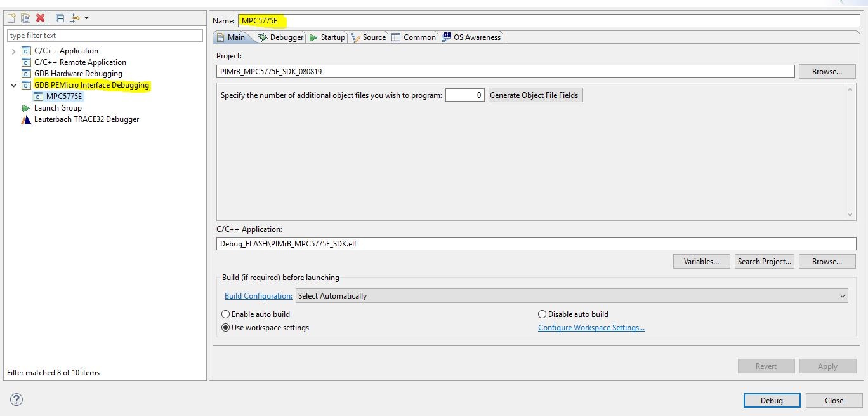Open the OS Awareness tab
The image size is (868, 416).
click(x=471, y=37)
